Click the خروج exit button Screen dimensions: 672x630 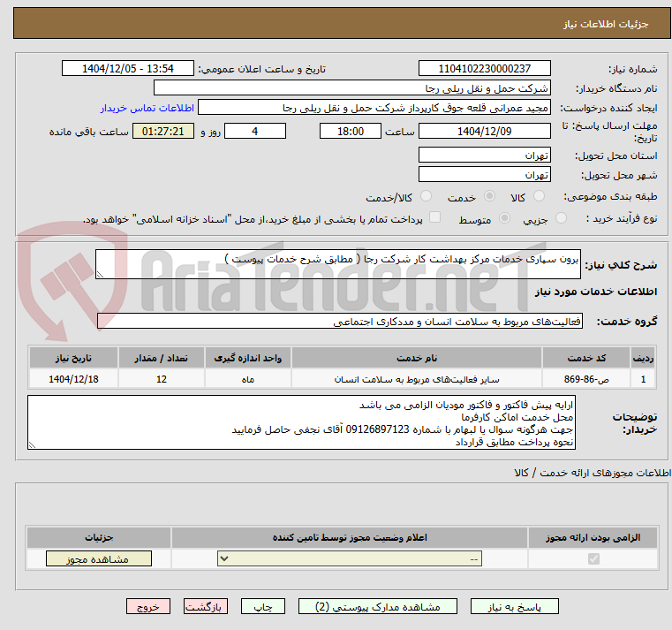click(147, 606)
